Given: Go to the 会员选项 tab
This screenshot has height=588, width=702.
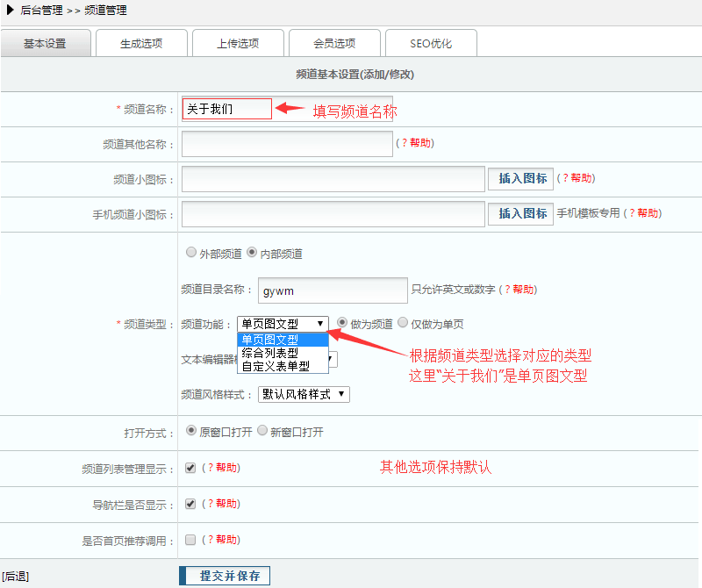Looking at the screenshot, I should point(334,43).
